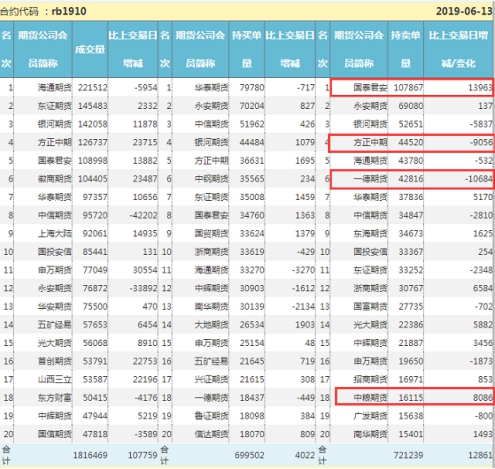Screen dimensions: 495x469
Task: Select the 中粮期货 company name
Action: [370, 398]
